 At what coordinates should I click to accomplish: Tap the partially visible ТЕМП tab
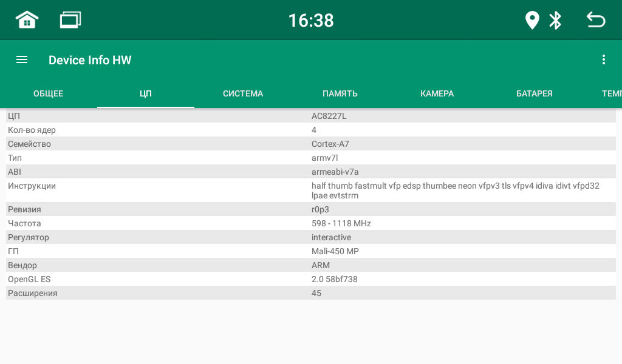pos(610,93)
